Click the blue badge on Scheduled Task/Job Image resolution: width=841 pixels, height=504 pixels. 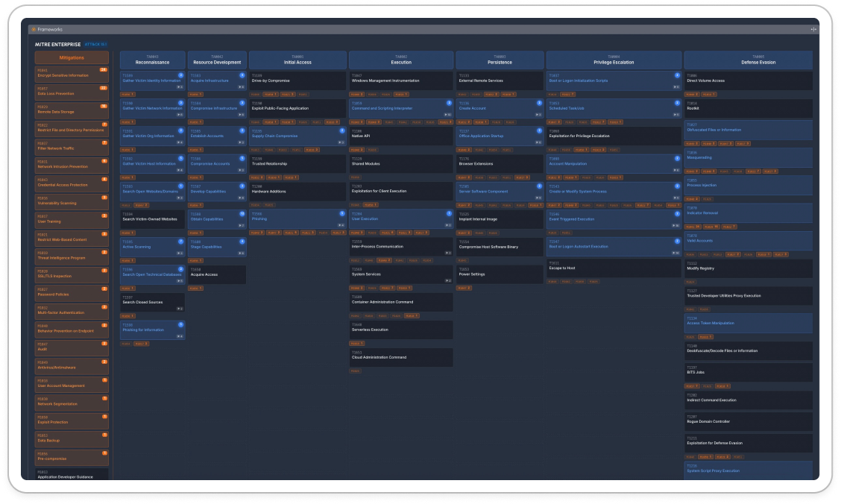click(x=677, y=103)
